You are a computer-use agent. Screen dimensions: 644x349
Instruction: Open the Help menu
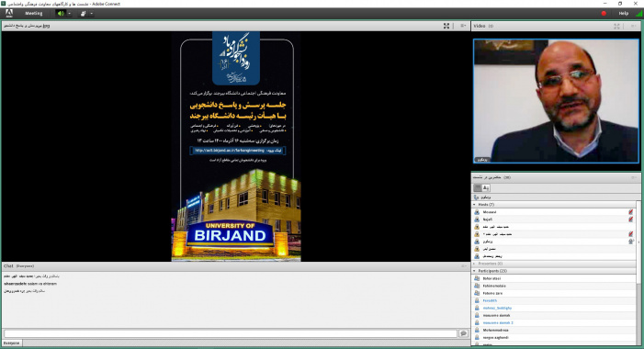click(x=623, y=14)
